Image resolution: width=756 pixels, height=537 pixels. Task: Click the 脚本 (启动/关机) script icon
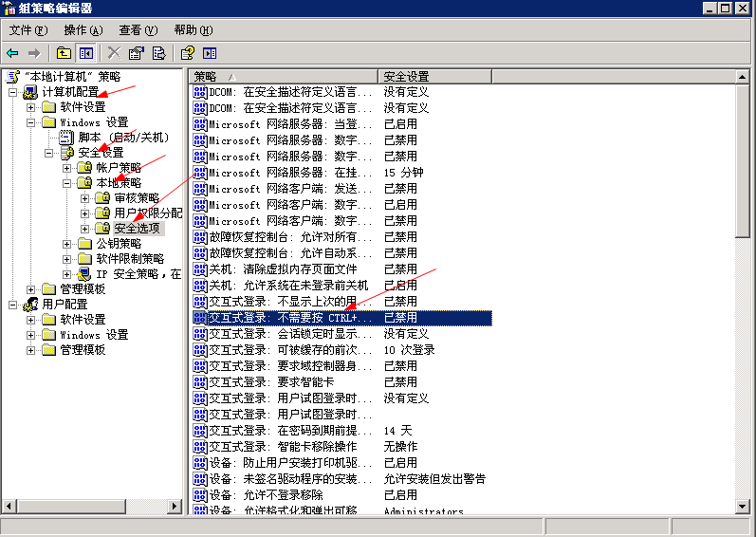coord(66,137)
